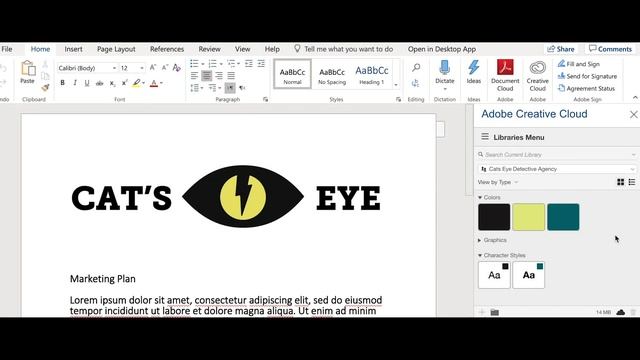Open Cats Eye Detective Agency library dropdown

pos(557,169)
